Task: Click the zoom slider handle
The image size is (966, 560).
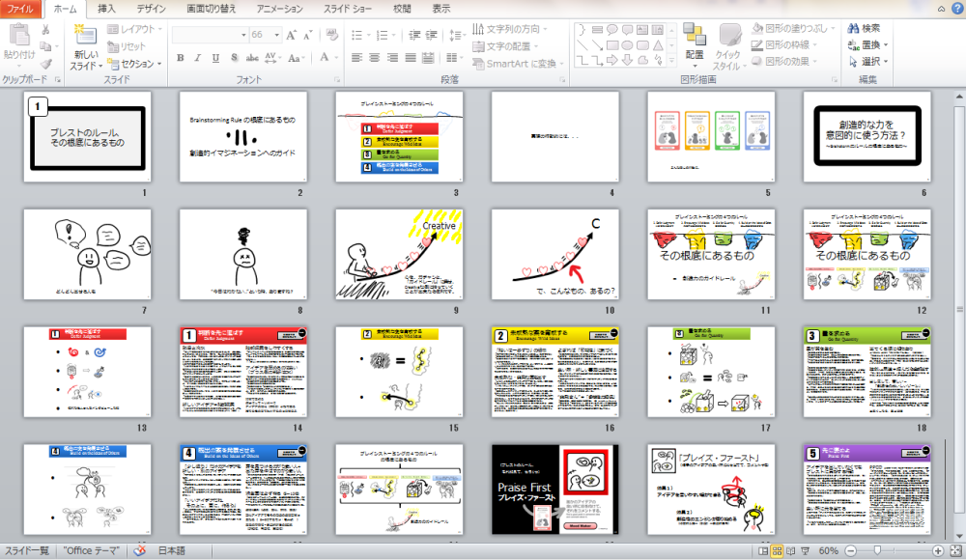Action: tap(876, 550)
